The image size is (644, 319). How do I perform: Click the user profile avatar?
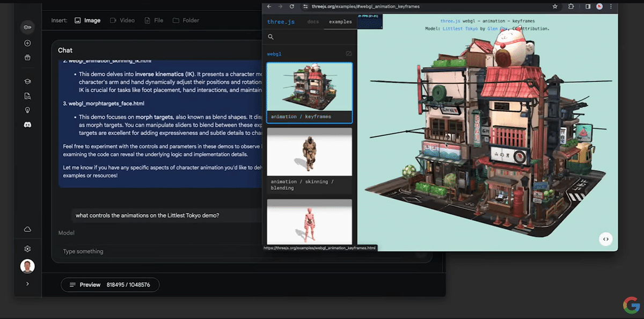point(27,266)
